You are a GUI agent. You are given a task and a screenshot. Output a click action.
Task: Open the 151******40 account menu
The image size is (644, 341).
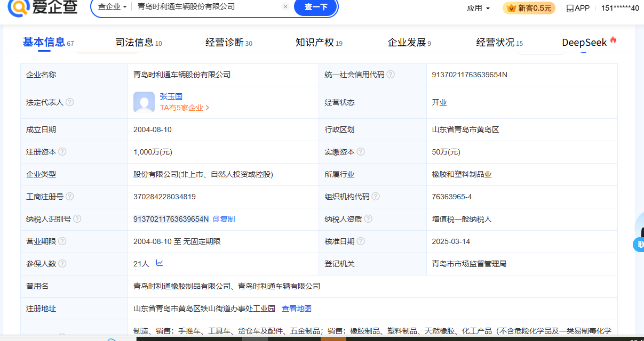tap(620, 8)
